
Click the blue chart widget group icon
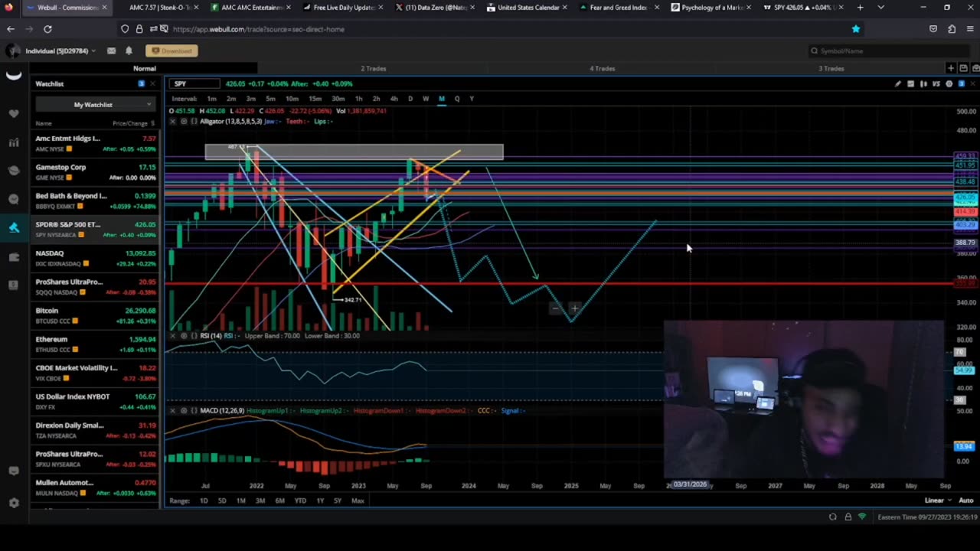pos(962,83)
